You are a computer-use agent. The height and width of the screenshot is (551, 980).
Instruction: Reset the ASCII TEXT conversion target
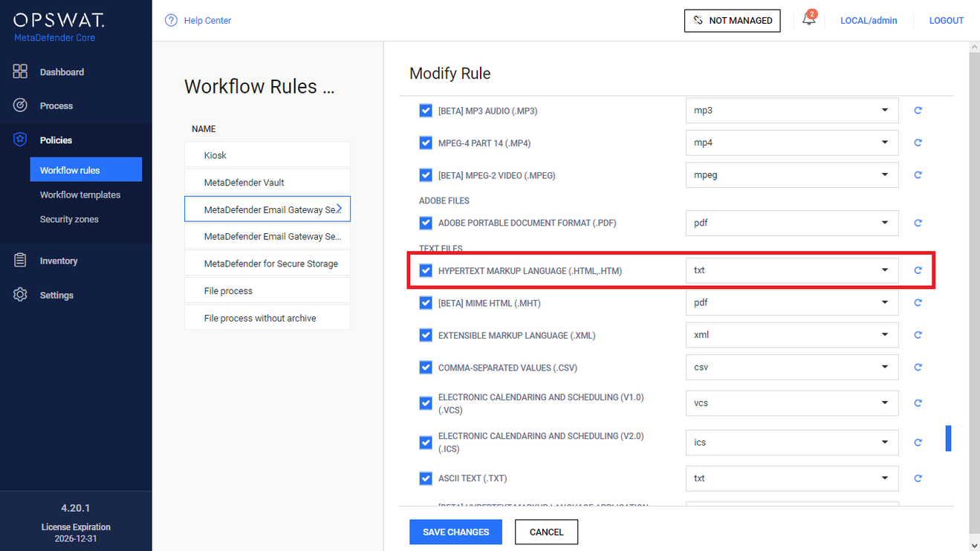[x=918, y=478]
